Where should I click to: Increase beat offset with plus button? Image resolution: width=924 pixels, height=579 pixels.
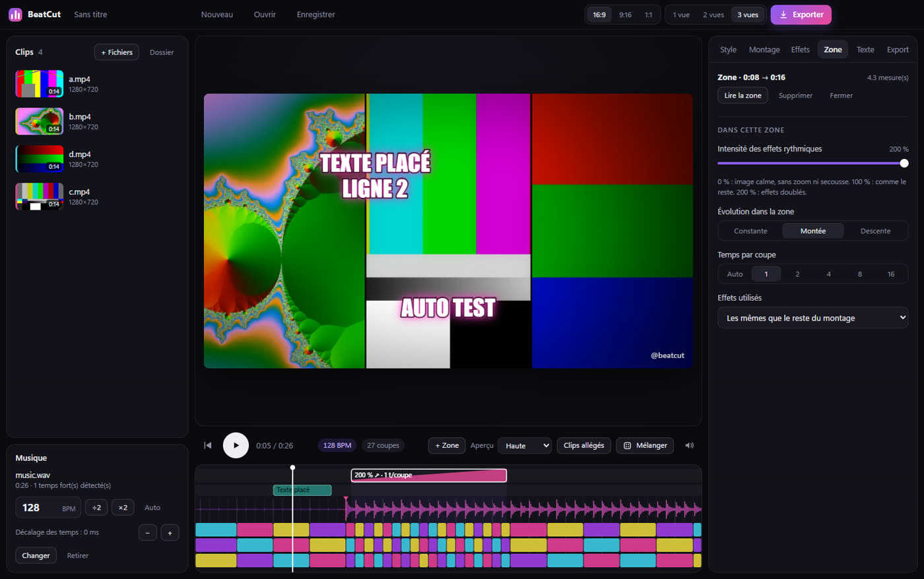170,532
